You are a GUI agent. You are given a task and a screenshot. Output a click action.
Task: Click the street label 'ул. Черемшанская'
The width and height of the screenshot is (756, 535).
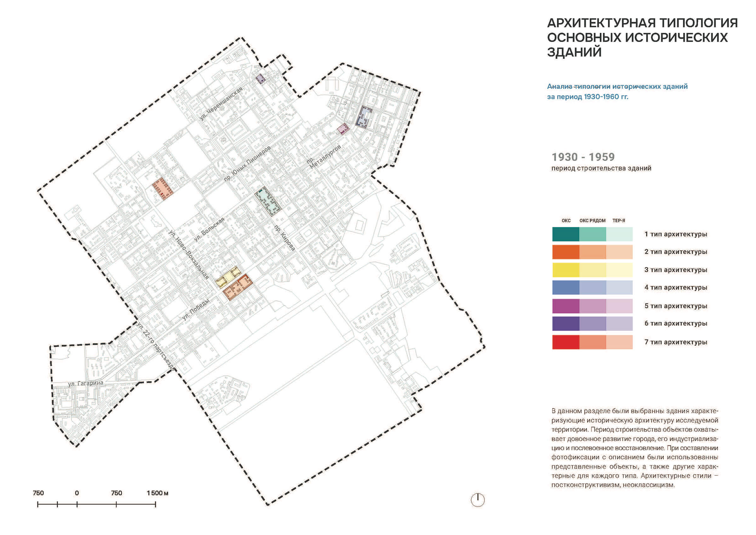click(221, 103)
